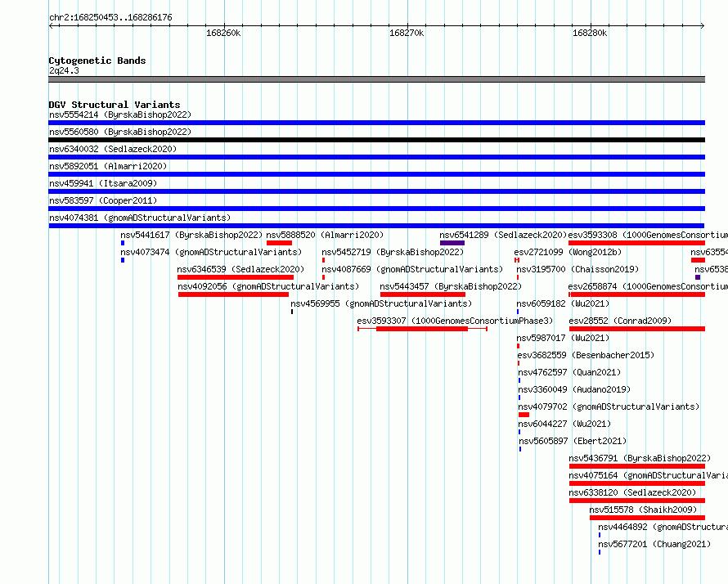Open variant nsv4074381 gnomAD label
Image resolution: width=728 pixels, height=584 pixels.
(140, 218)
